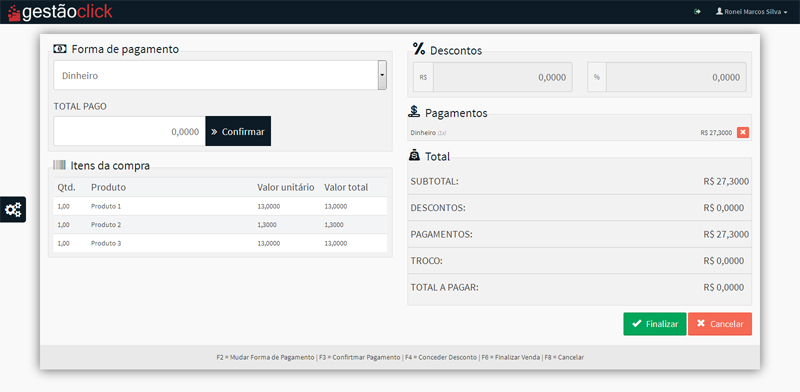Click the hand-coin icon beside Pagamentos

tap(414, 111)
